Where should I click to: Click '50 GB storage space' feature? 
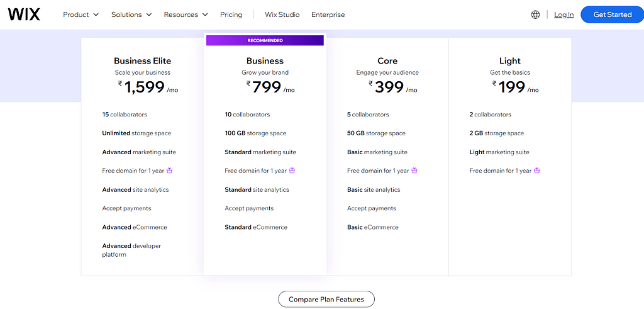[376, 133]
